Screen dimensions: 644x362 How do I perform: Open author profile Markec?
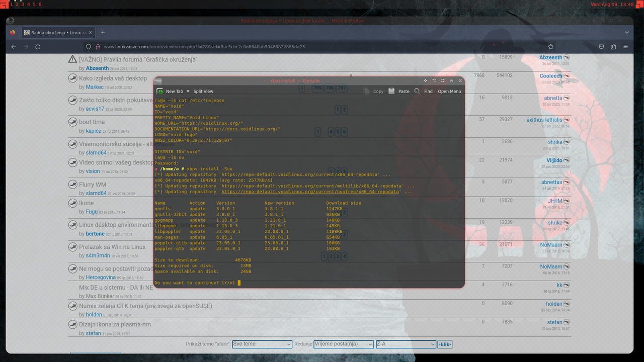[x=95, y=87]
